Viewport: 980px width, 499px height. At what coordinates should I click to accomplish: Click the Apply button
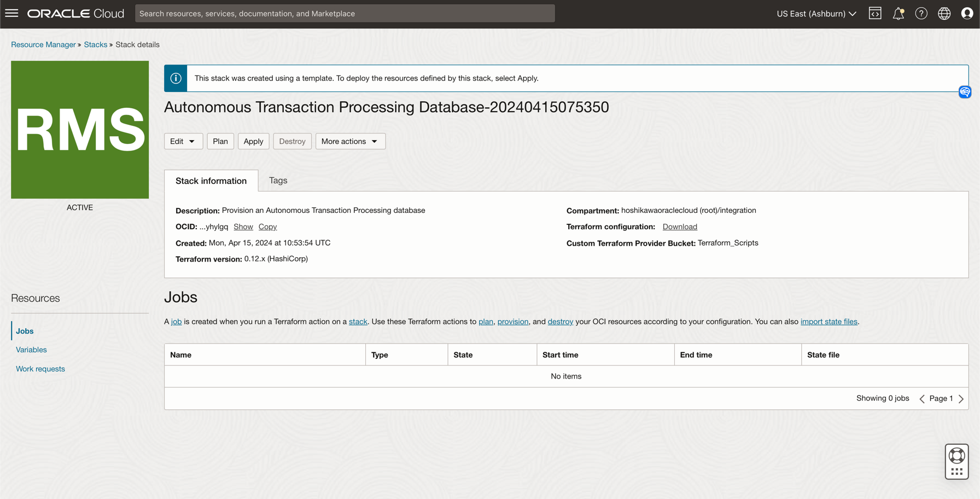253,141
